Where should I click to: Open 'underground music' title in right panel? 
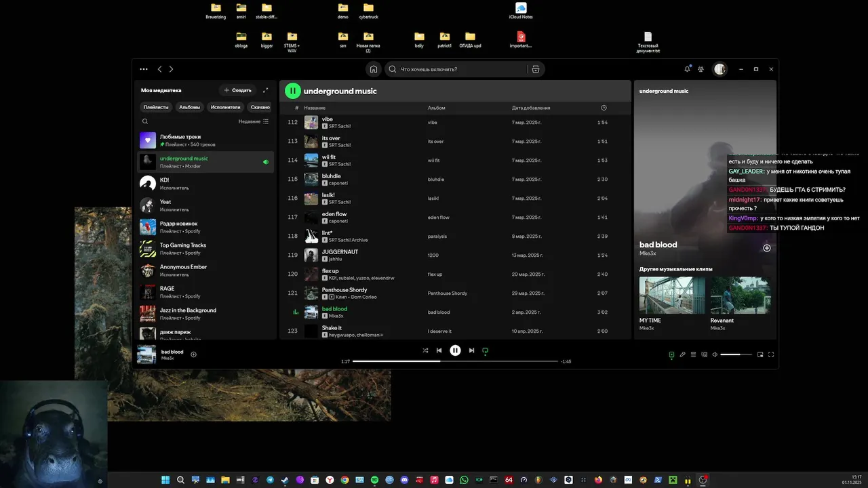coord(664,91)
